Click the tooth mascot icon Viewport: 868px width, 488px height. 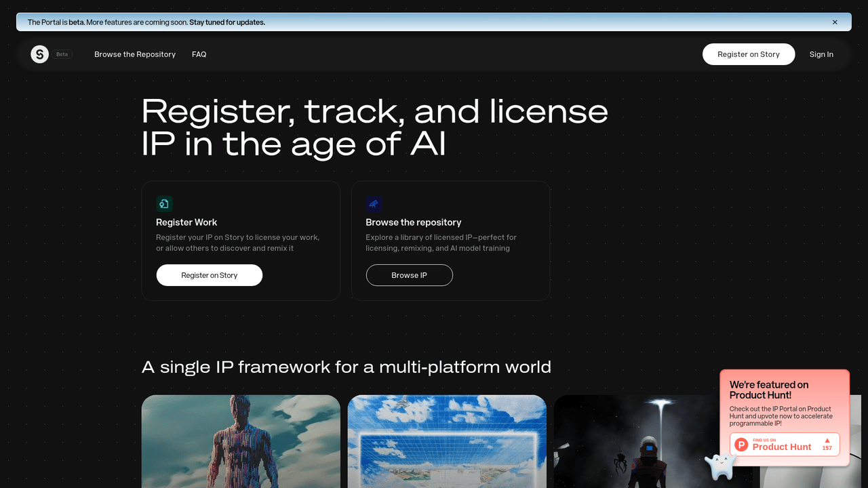720,466
